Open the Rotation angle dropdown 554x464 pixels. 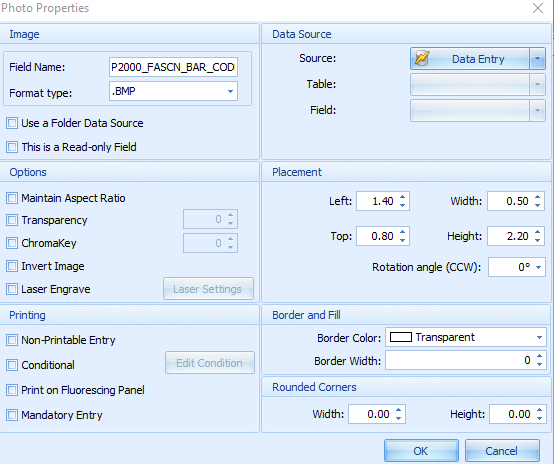538,267
